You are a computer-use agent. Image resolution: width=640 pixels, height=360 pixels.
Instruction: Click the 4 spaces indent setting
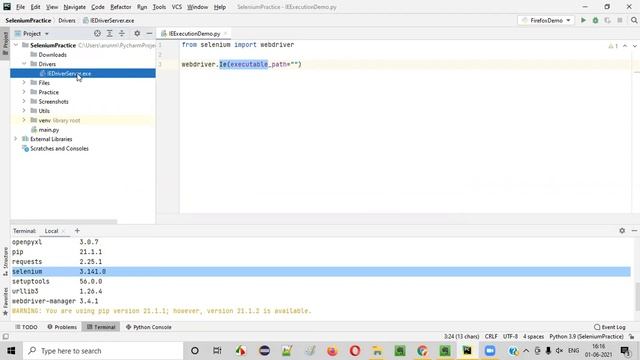(533, 337)
